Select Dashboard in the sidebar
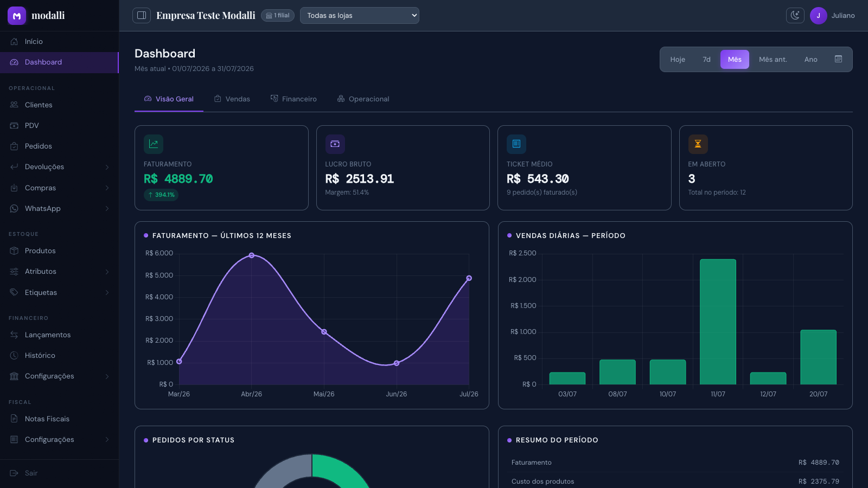Image resolution: width=868 pixels, height=488 pixels. tap(59, 62)
